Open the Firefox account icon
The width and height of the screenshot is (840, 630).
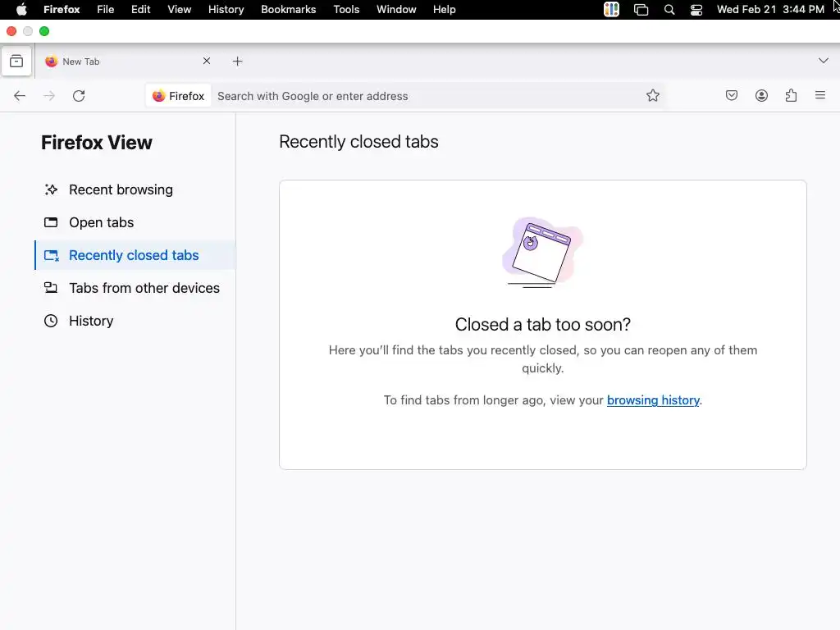[761, 95]
